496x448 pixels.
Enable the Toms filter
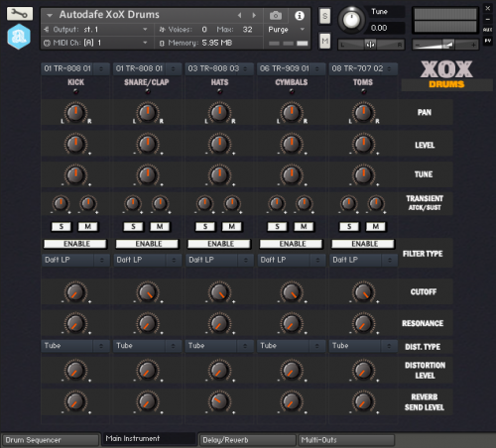(363, 244)
